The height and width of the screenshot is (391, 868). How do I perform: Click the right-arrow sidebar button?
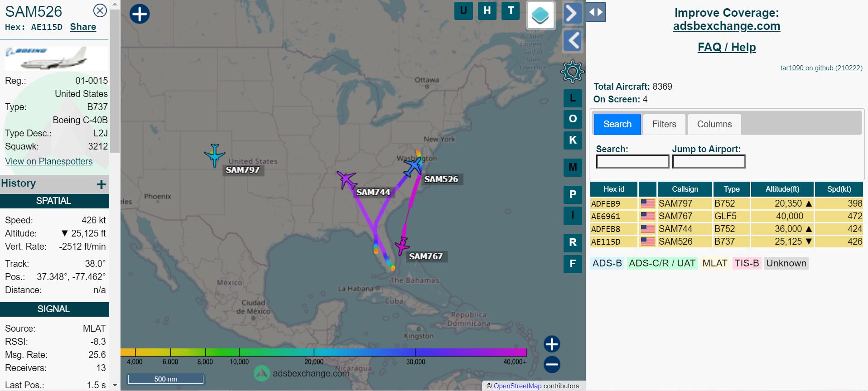[573, 13]
